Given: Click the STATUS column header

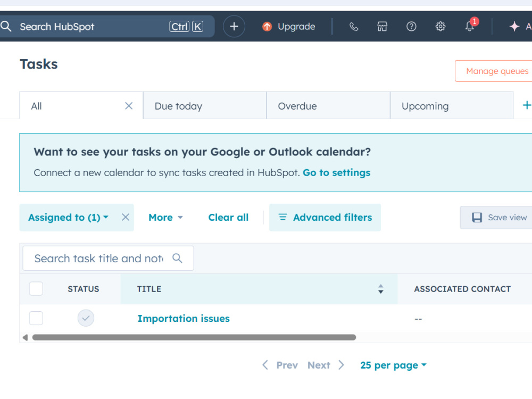Looking at the screenshot, I should click(x=84, y=289).
